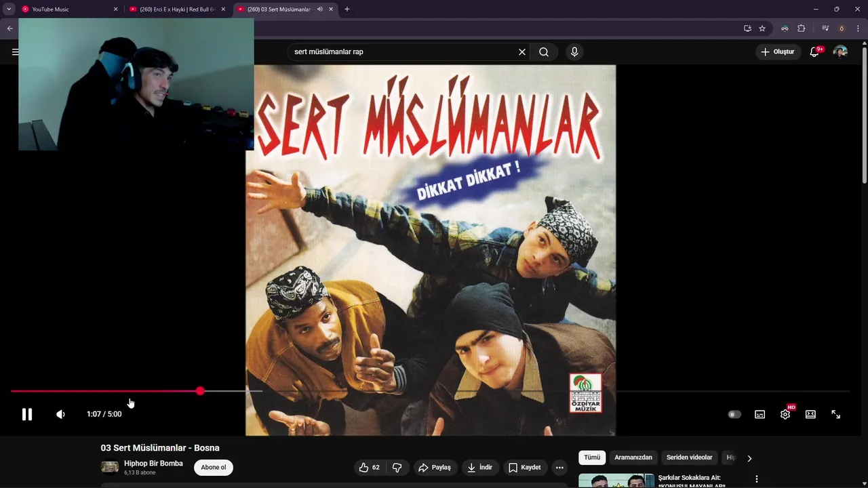Click the red progress bar scrubber

[200, 391]
